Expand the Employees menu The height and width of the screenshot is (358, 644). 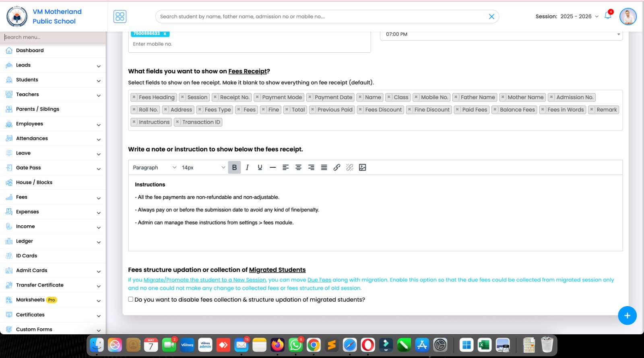tap(99, 125)
